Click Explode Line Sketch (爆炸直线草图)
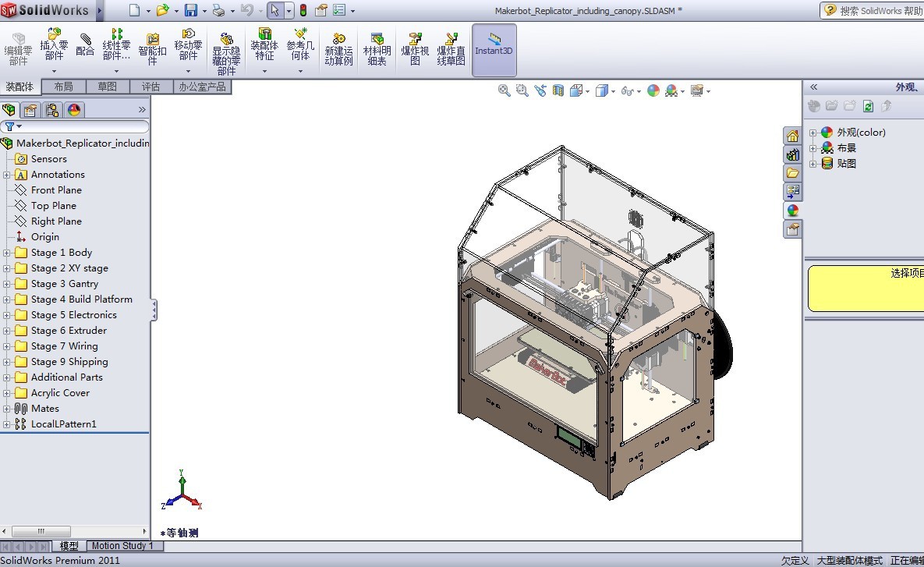This screenshot has height=567, width=924. tap(451, 49)
